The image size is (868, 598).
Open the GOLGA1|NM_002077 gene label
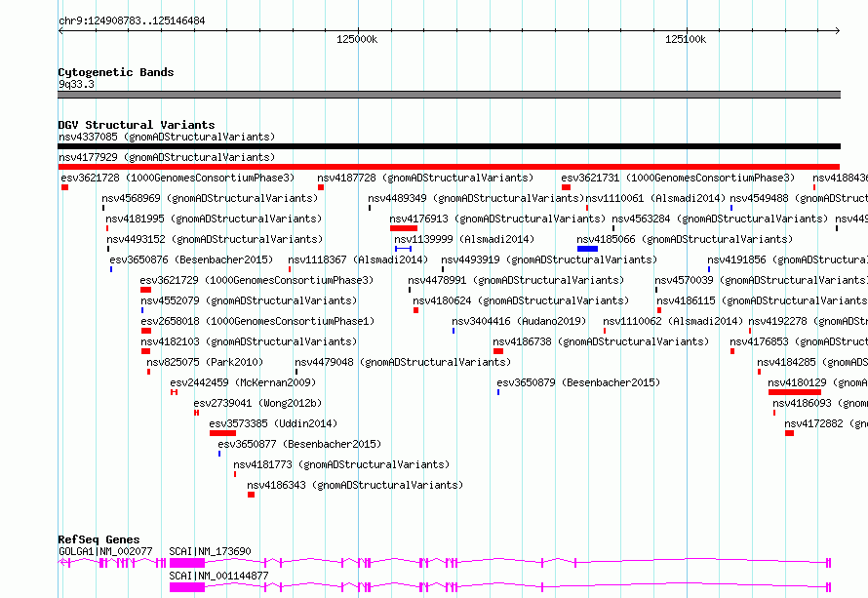105,551
